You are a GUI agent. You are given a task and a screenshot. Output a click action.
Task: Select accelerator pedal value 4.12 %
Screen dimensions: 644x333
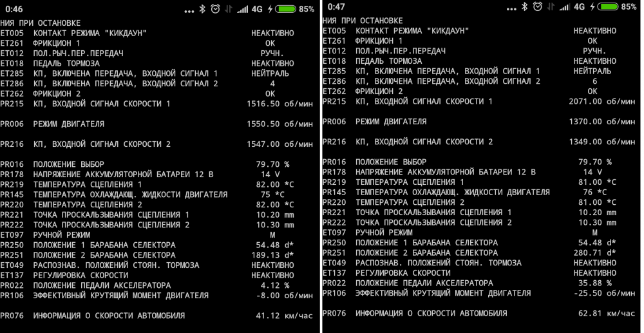click(275, 285)
